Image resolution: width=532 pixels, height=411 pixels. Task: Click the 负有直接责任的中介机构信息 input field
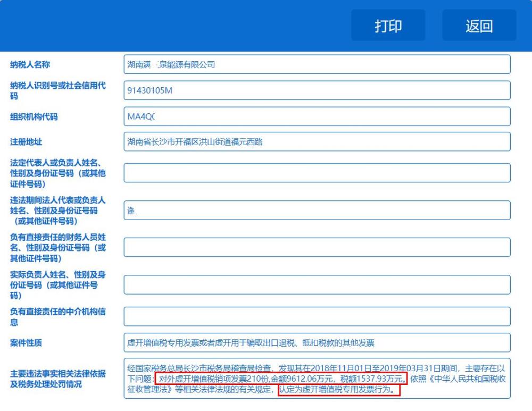click(316, 316)
